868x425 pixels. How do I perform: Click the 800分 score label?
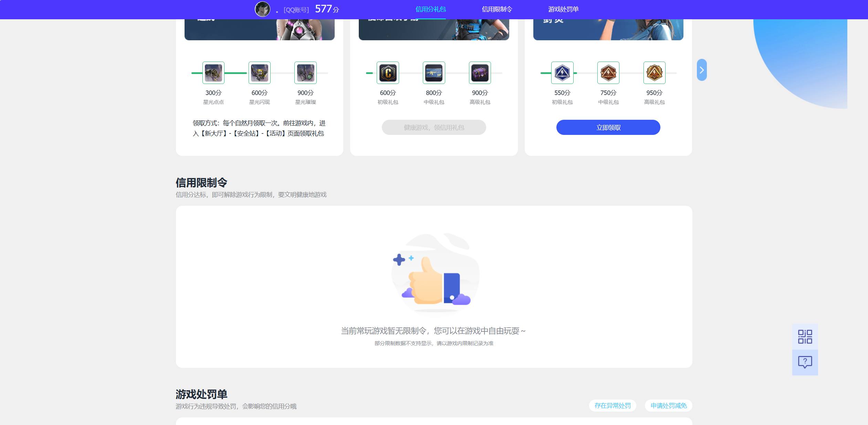pyautogui.click(x=434, y=93)
